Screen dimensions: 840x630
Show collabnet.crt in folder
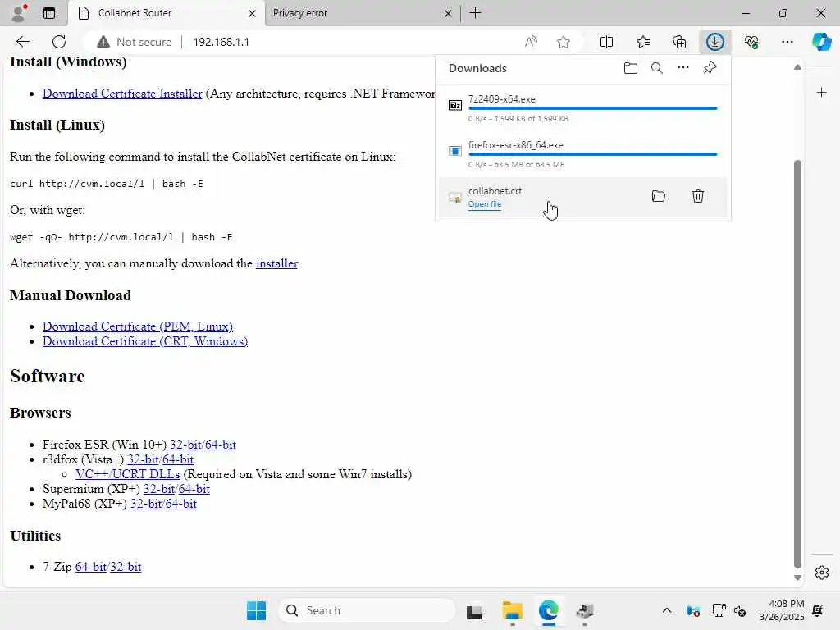659,196
